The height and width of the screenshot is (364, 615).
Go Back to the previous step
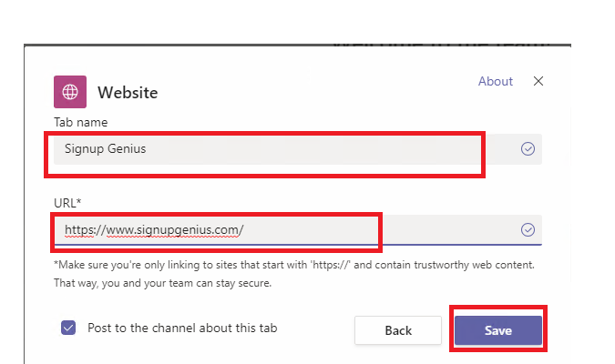(398, 330)
